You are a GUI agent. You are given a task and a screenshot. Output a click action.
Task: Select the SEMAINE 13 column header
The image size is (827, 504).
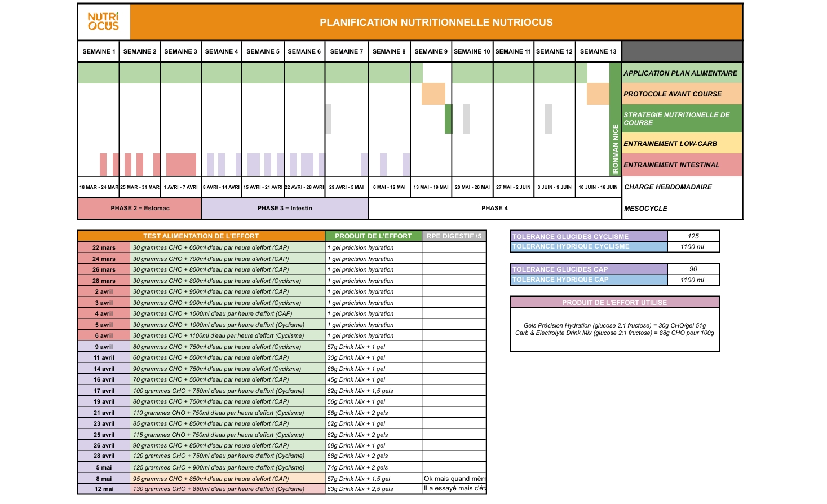point(599,51)
